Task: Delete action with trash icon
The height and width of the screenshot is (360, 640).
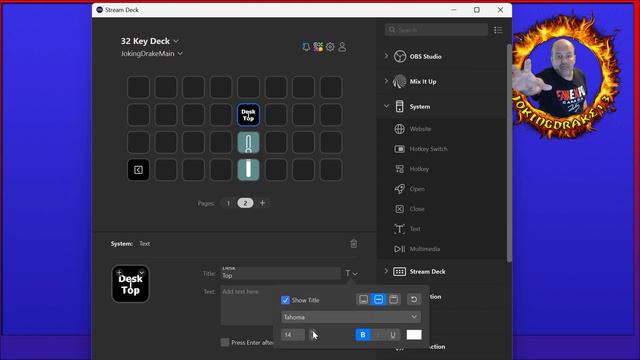Action: tap(353, 244)
